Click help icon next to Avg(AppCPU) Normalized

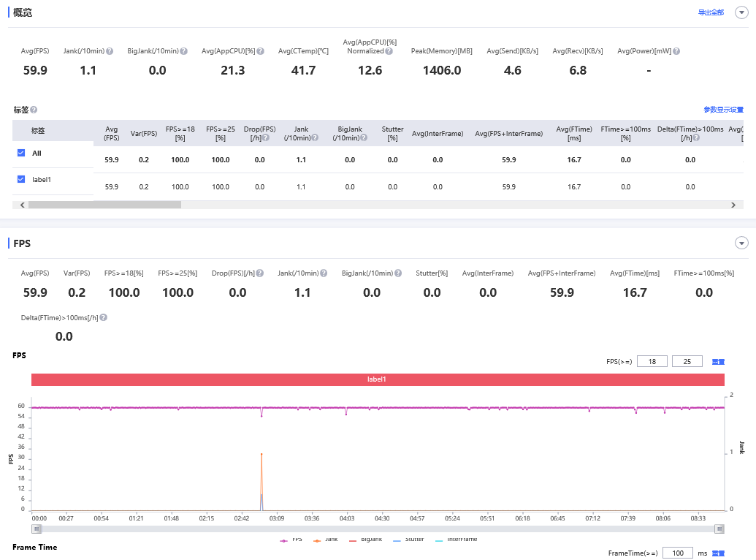[x=389, y=51]
